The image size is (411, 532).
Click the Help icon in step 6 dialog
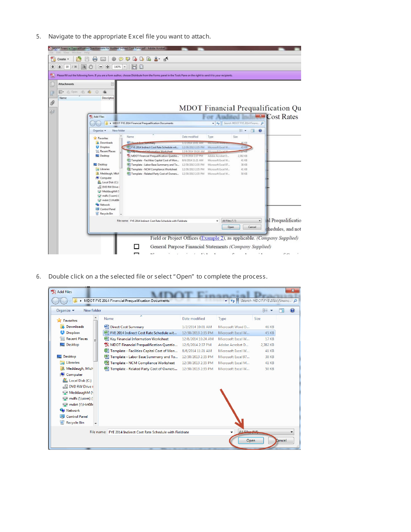point(292,311)
